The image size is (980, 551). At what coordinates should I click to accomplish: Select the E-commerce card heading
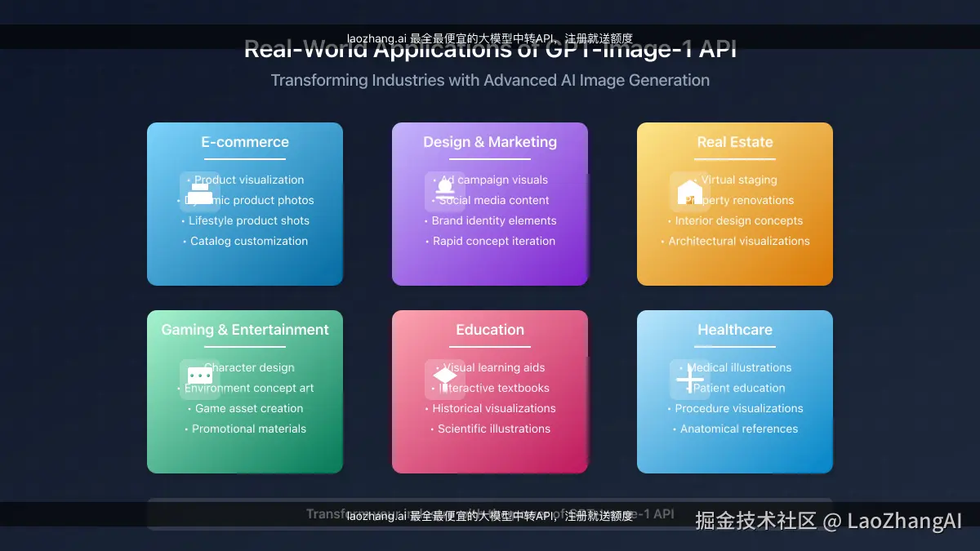pos(245,142)
